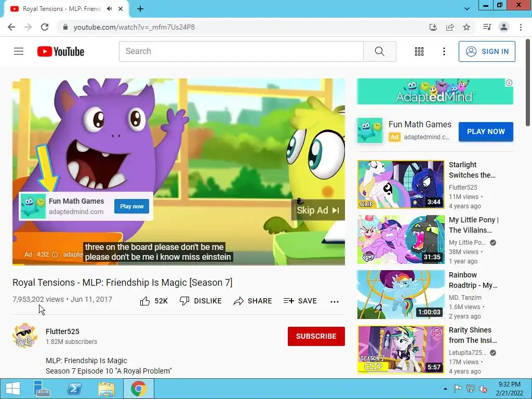Viewport: 532px width, 399px height.
Task: Open more actions ellipsis under video
Action: coord(335,302)
